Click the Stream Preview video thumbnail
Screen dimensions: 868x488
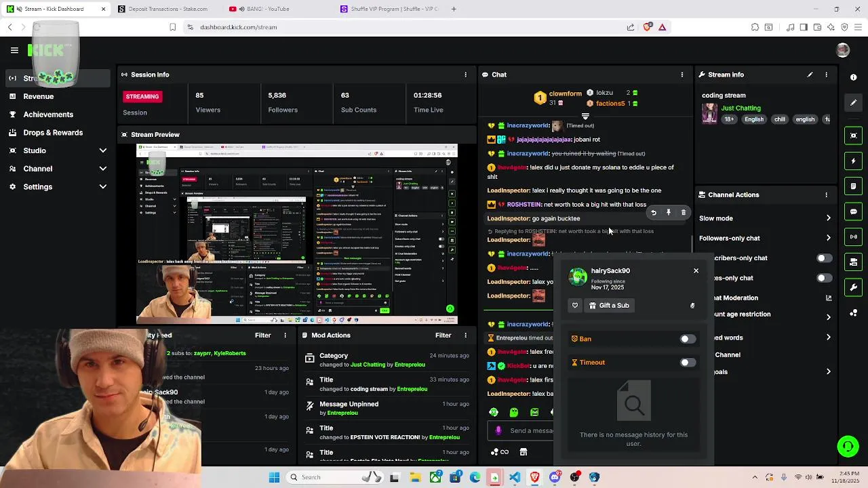coord(297,234)
